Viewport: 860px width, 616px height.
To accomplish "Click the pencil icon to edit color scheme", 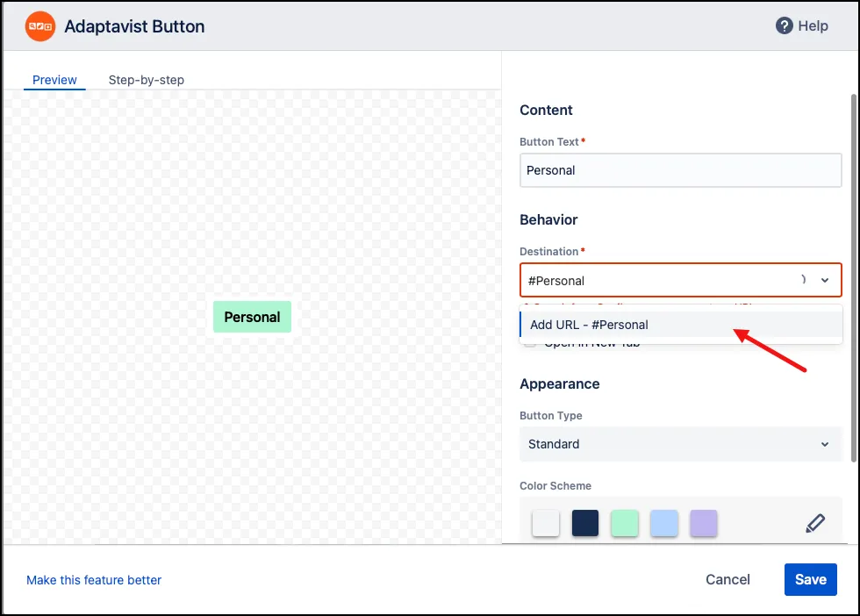I will click(815, 523).
